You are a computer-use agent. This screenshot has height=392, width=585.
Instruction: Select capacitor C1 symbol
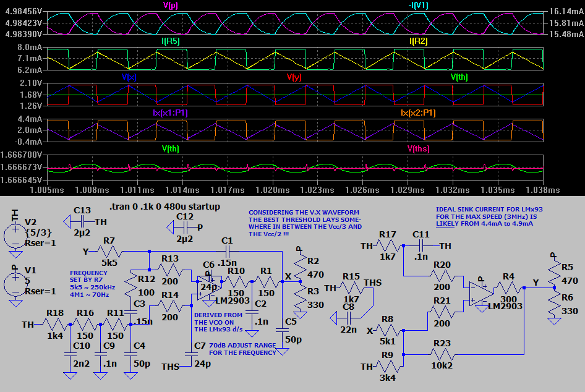coord(228,252)
